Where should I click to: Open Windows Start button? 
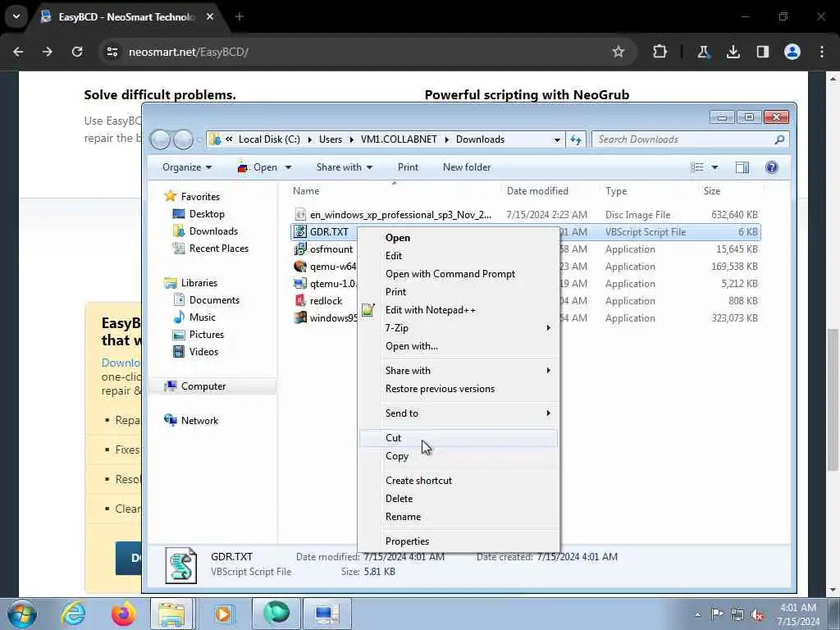(21, 614)
